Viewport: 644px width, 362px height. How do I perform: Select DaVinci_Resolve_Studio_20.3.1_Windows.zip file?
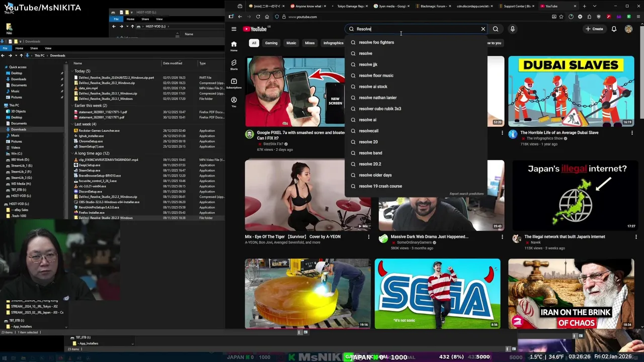(x=108, y=94)
